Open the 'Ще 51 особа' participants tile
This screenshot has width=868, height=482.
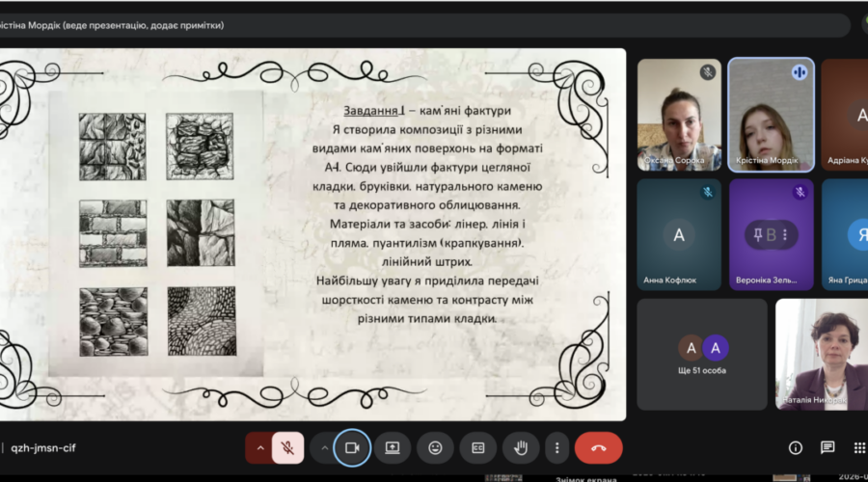pyautogui.click(x=702, y=355)
